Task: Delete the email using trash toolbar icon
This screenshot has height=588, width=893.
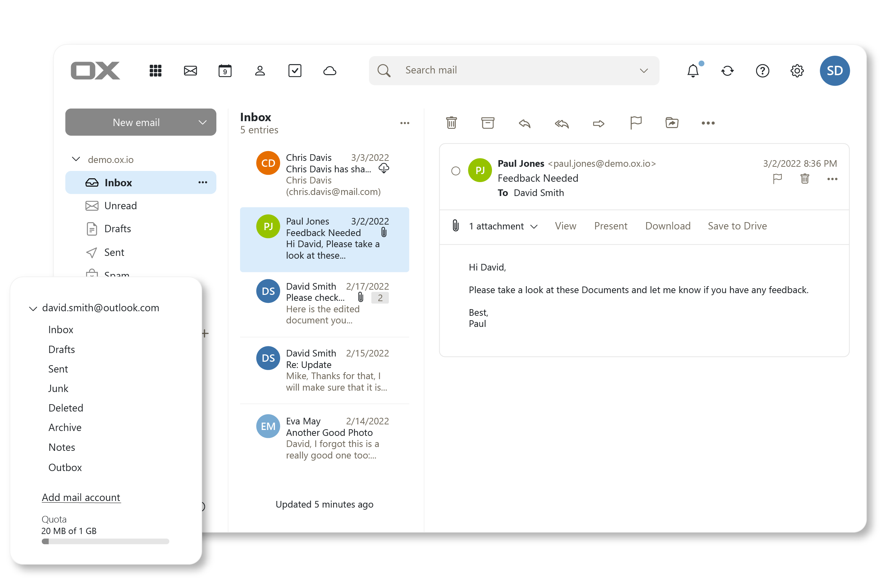Action: tap(451, 123)
